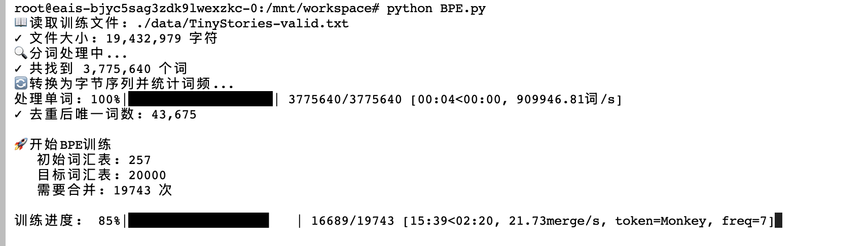The image size is (868, 246).
Task: Click the python BPE.py command text
Action: 436,9
